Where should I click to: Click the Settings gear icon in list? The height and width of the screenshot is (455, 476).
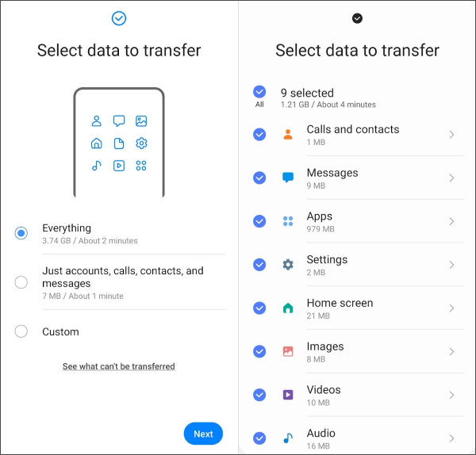point(288,265)
